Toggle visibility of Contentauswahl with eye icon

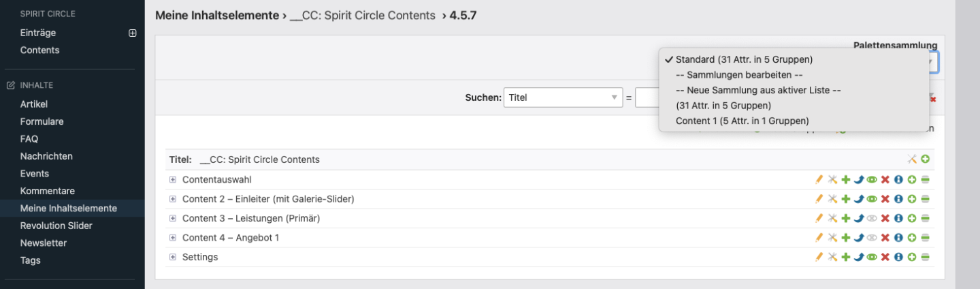tap(872, 180)
